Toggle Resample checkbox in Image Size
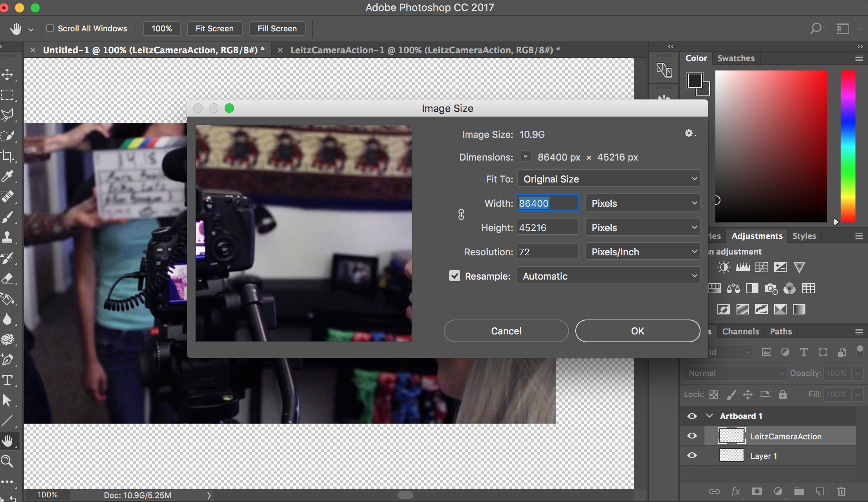Viewport: 868px width, 502px height. [455, 276]
